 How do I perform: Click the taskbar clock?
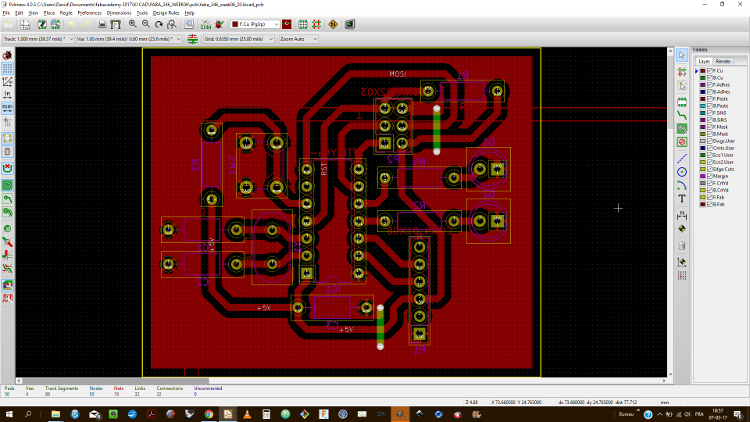(720, 414)
